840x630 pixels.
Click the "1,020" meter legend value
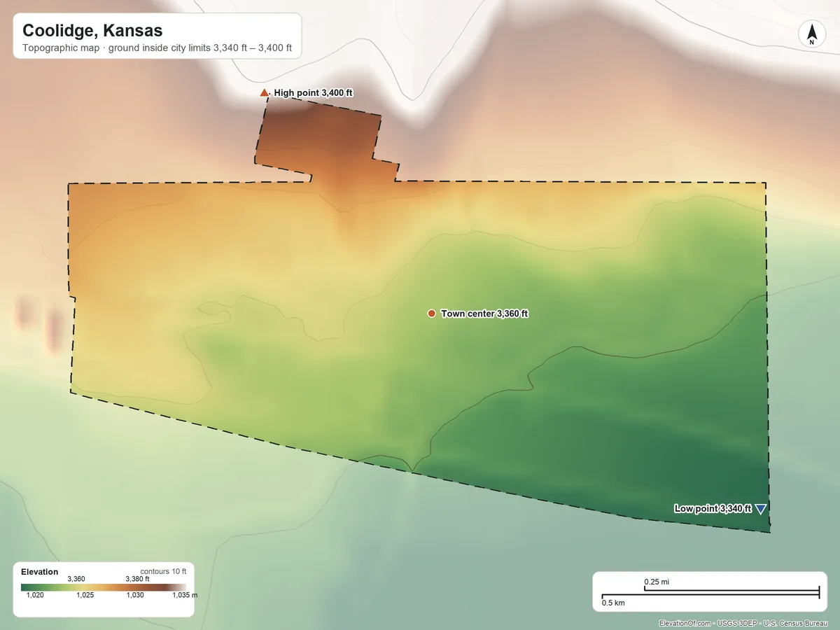(35, 596)
